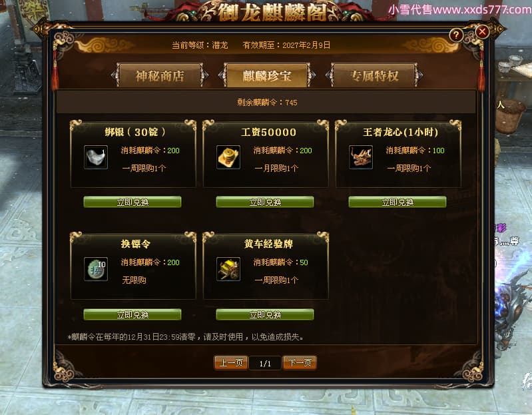Screen dimensions: 532x415
Task: Switch to the 神秘商店 tab
Action: click(160, 76)
